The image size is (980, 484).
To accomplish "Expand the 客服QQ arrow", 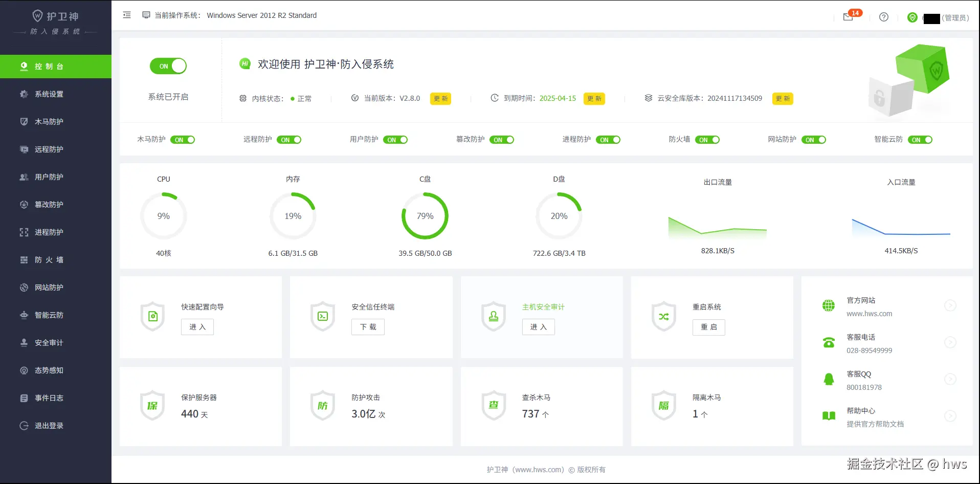I will 950,379.
